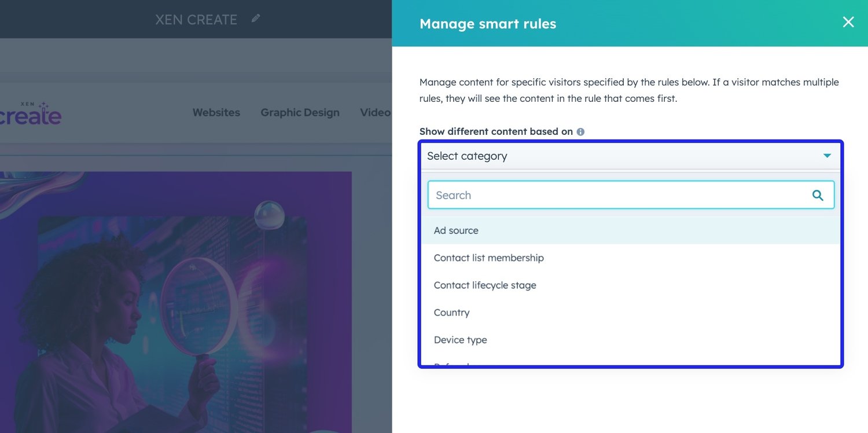Close the Manage smart rules panel

848,22
